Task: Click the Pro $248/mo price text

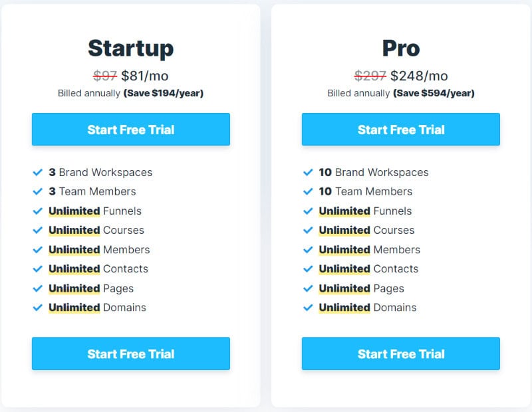Action: tap(419, 76)
